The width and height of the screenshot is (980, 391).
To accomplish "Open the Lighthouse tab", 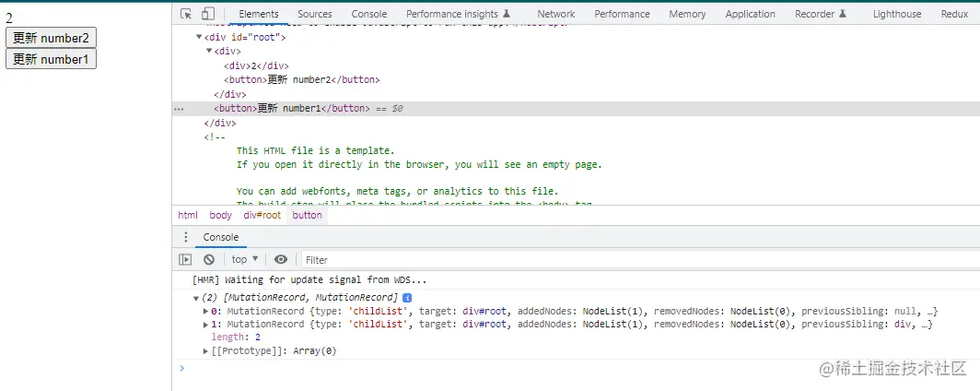I will [x=897, y=14].
